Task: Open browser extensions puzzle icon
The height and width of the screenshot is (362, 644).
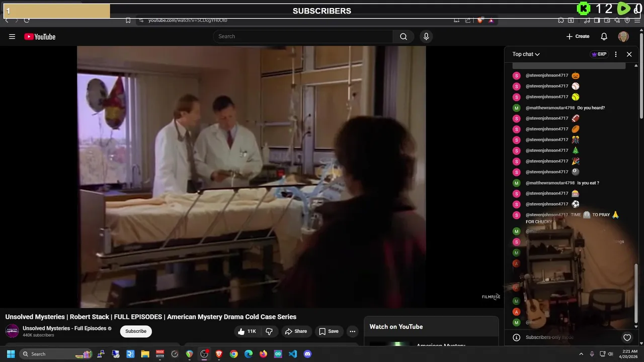Action: coord(561,20)
